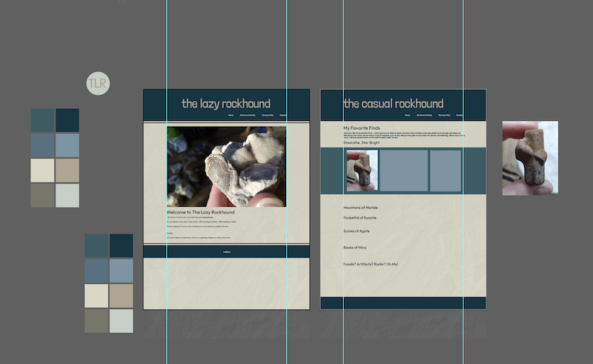593x364 pixels.
Task: Select the 'Books of Mica' heading
Action: tap(355, 248)
